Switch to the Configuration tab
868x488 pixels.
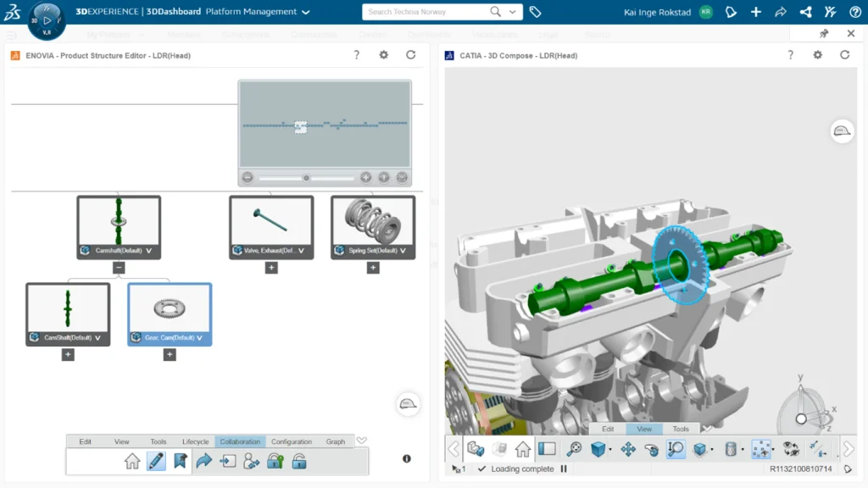[292, 441]
